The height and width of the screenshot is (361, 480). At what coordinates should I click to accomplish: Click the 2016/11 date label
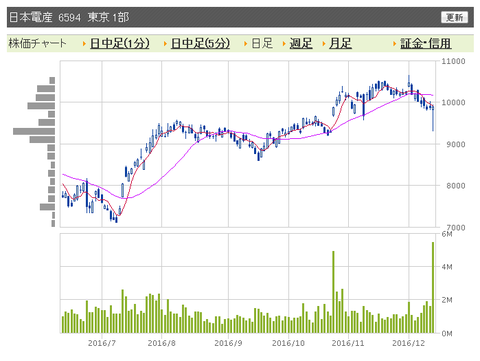point(348,343)
